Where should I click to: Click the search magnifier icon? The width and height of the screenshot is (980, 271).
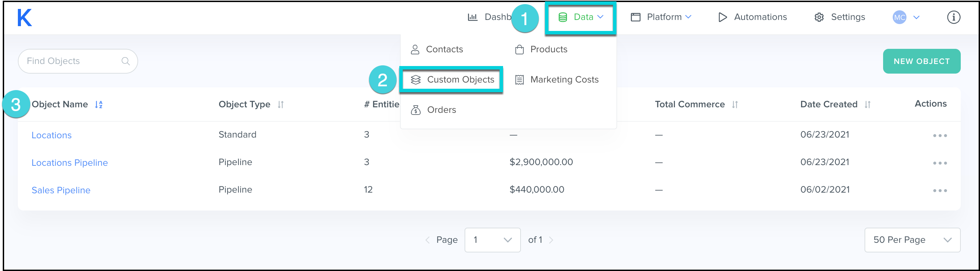125,61
